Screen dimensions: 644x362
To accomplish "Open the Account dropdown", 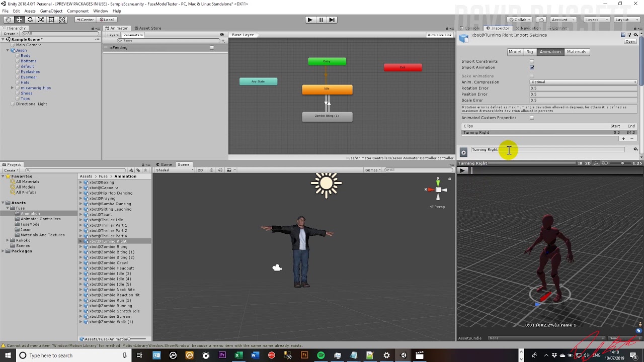I will click(x=562, y=20).
